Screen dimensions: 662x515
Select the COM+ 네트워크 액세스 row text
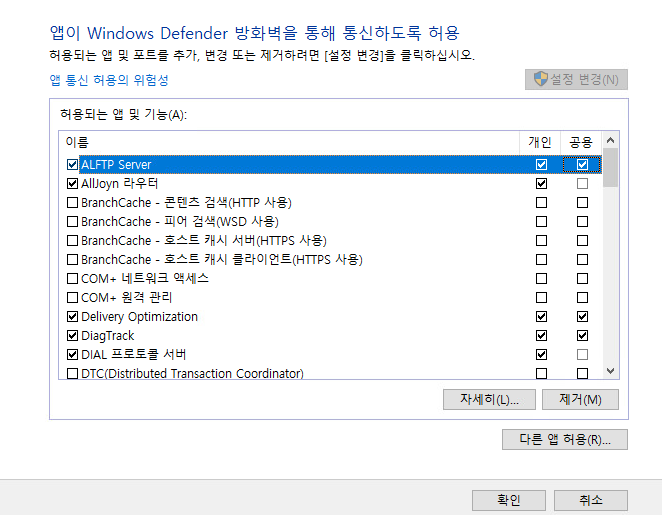145,279
